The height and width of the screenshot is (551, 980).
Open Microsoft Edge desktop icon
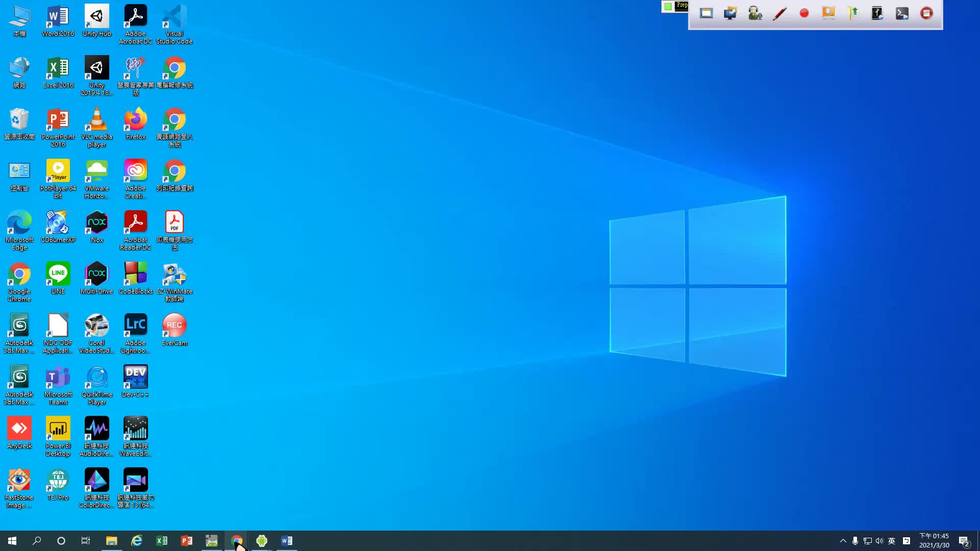[19, 231]
